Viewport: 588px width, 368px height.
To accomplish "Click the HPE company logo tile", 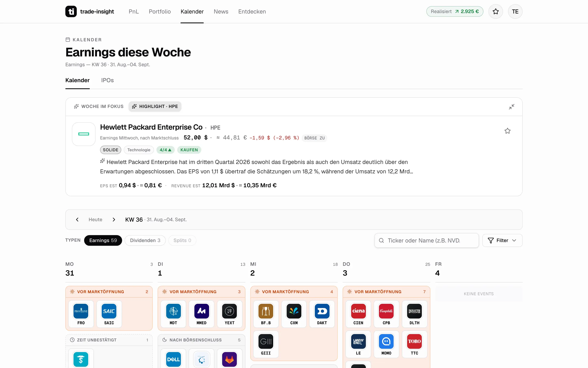I will coord(84,134).
